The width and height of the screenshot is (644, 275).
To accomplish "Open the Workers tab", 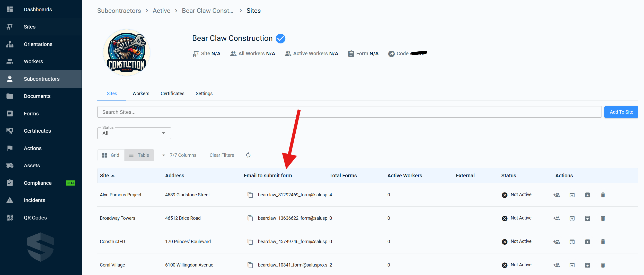I will 141,94.
